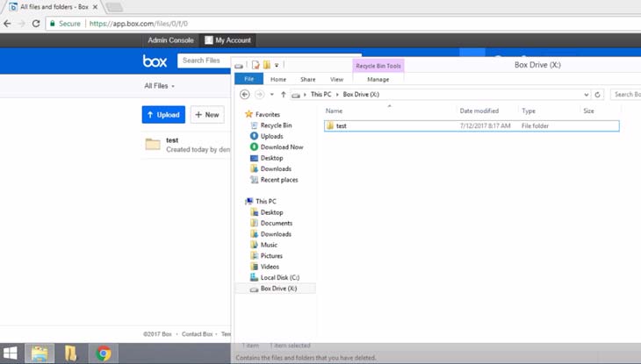Click the Explorer forward arrow button

coord(259,95)
